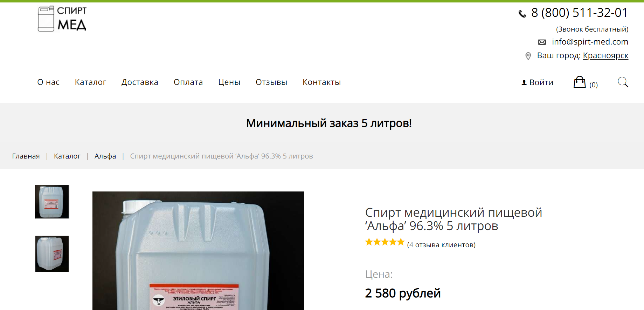Click the five-star rating
Screen dimensions: 644x310
coord(385,242)
